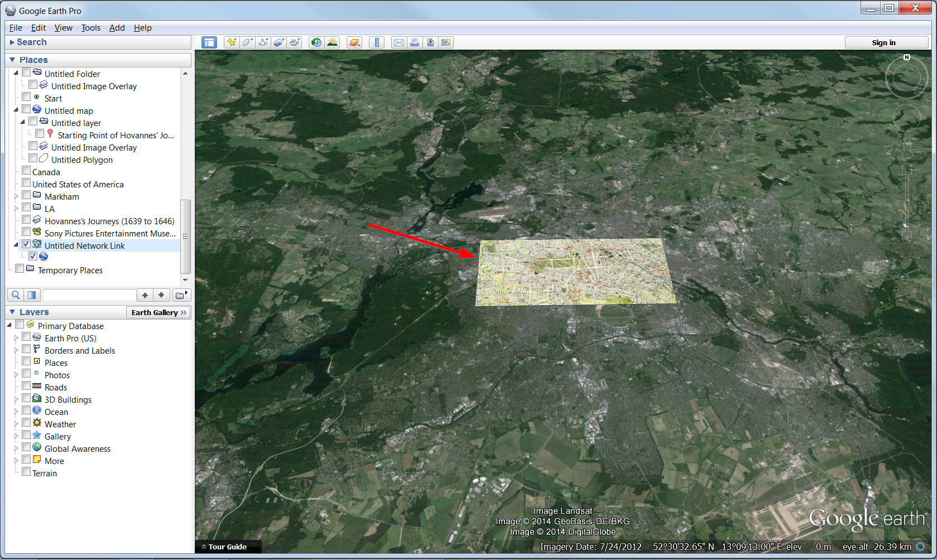Screen dimensions: 937x560
Task: Click the search magnifier below Places
Action: (16, 295)
